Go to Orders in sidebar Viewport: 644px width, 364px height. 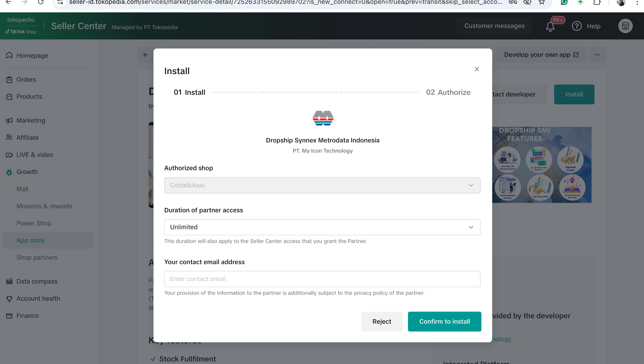[26, 80]
